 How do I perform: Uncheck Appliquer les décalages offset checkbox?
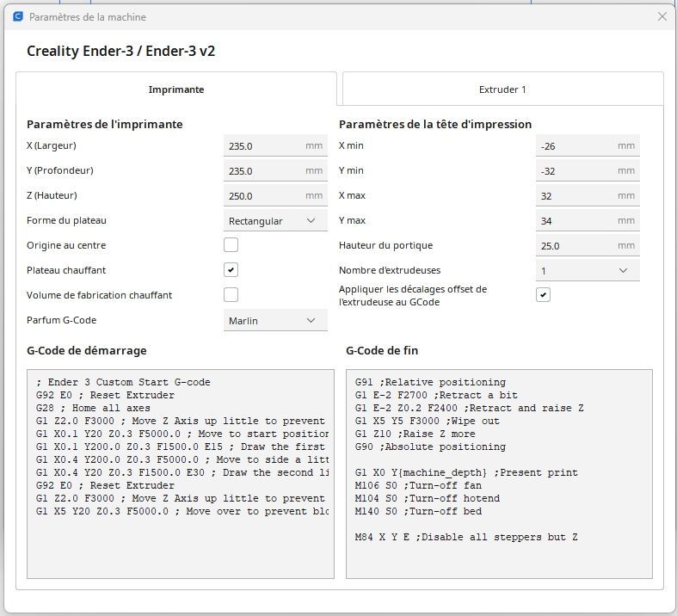543,295
